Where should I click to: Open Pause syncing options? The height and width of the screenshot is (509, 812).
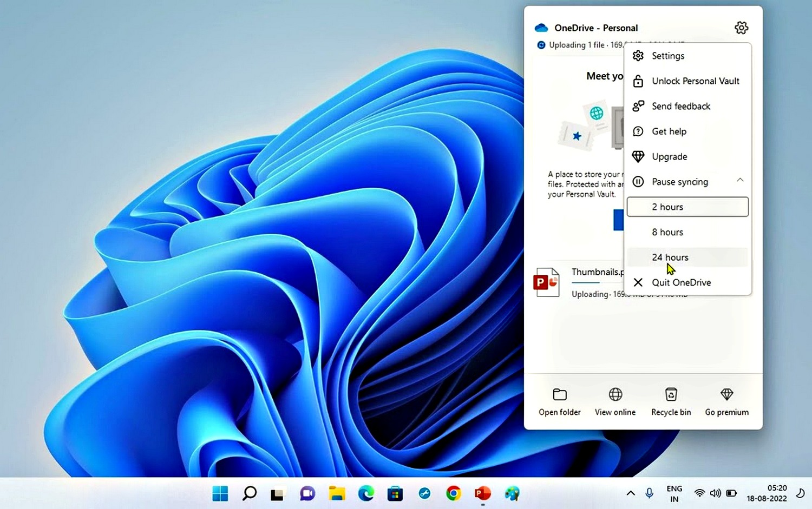[680, 182]
